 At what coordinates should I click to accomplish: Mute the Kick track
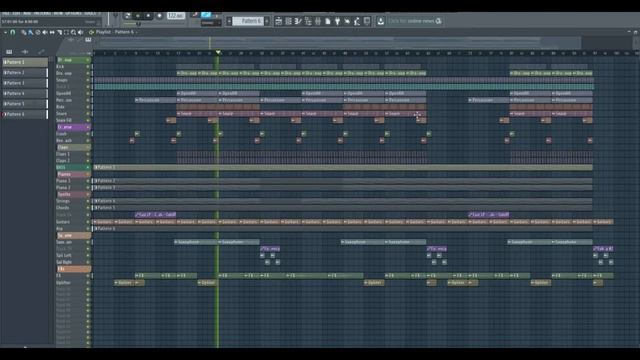point(88,67)
